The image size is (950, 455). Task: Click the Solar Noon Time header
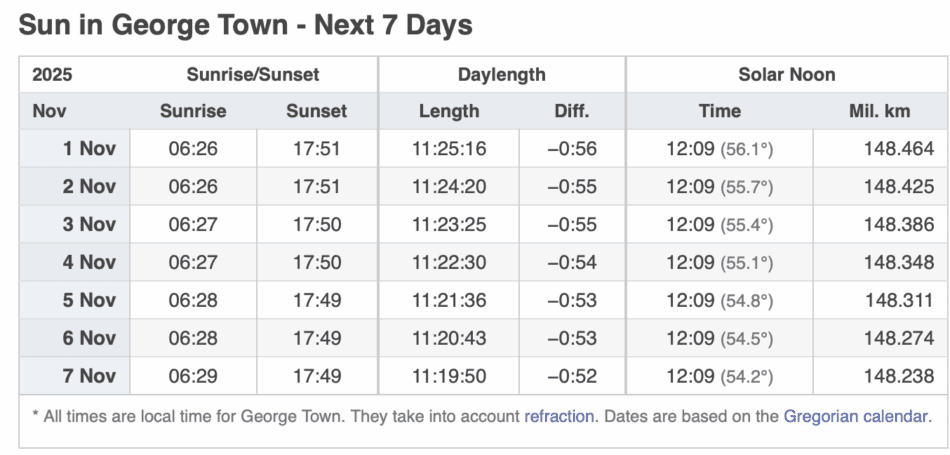pyautogui.click(x=720, y=111)
